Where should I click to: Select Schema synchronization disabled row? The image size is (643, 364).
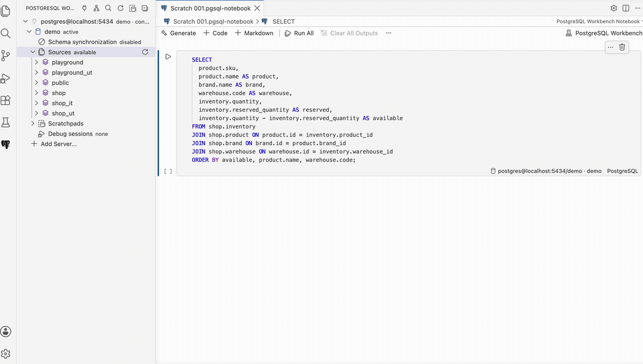[x=86, y=42]
